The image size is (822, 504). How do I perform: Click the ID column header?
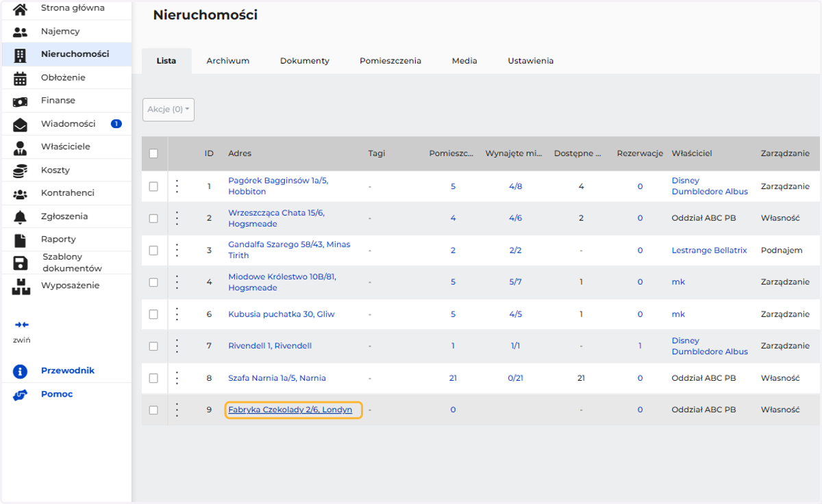(x=209, y=153)
